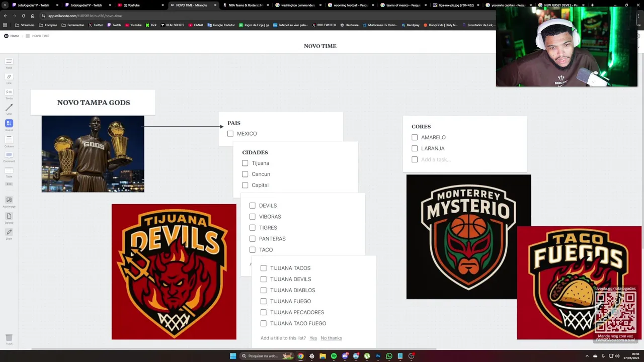The width and height of the screenshot is (644, 362).
Task: Open Spotify from the taskbar
Action: (334, 356)
